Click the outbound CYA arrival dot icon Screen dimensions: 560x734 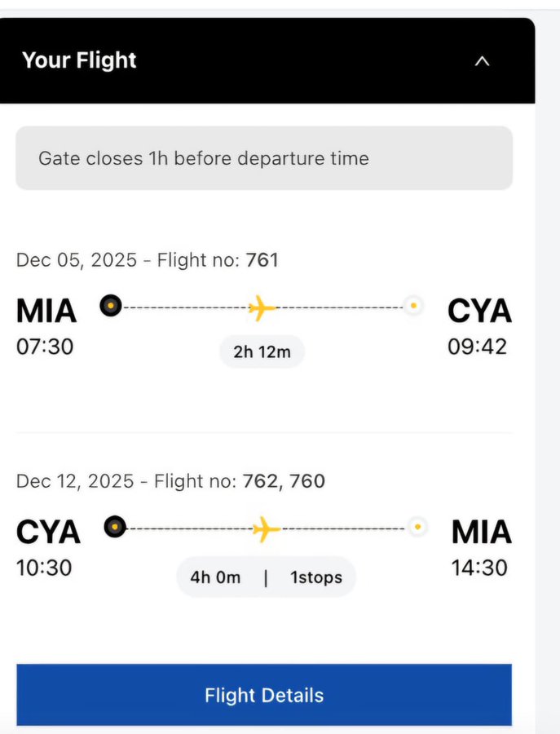coord(413,307)
